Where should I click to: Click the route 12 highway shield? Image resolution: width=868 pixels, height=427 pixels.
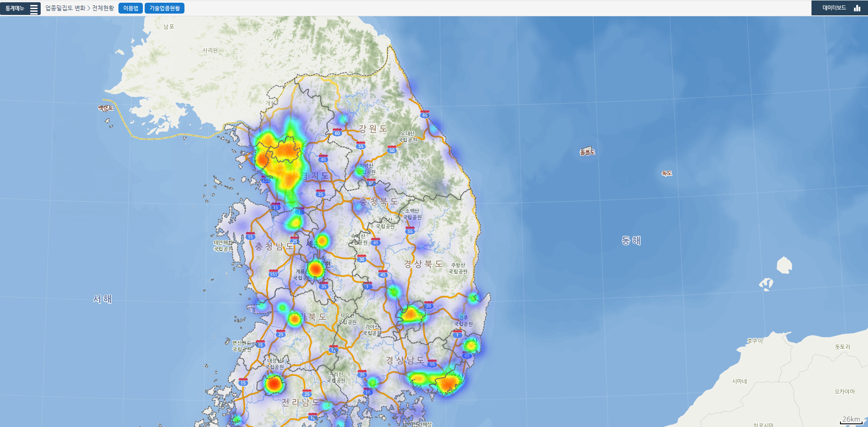click(333, 349)
